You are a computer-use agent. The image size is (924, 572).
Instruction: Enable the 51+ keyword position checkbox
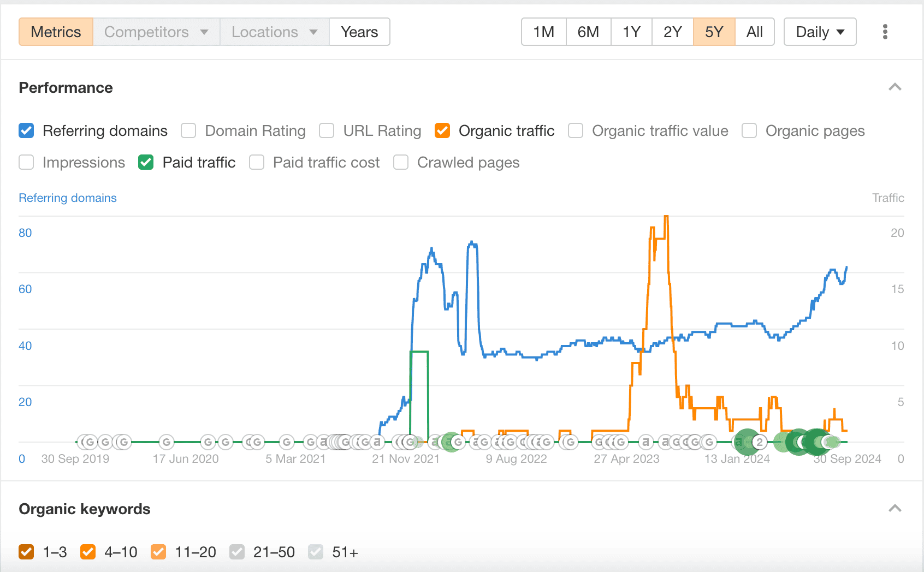pos(316,552)
